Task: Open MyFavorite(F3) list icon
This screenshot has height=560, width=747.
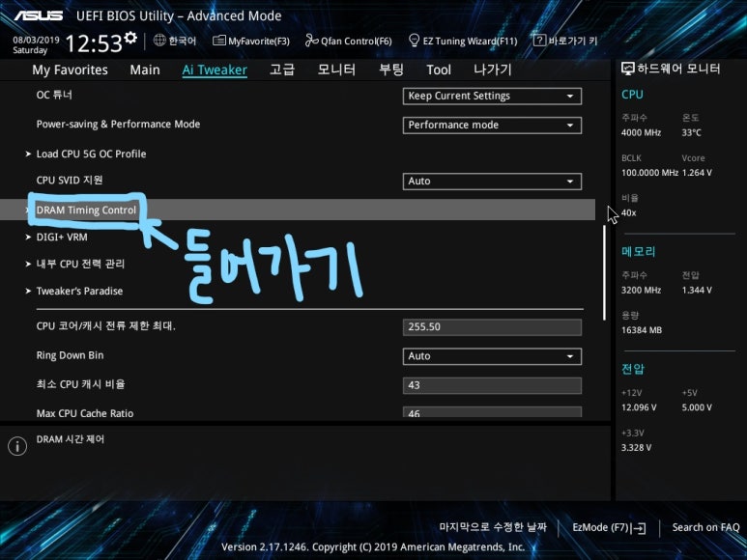Action: pos(219,41)
